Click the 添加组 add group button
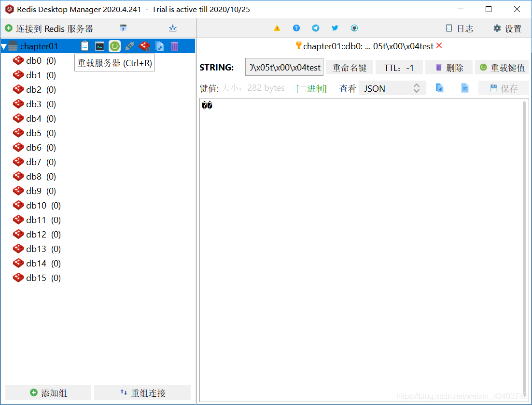Image resolution: width=532 pixels, height=405 pixels. [x=48, y=392]
